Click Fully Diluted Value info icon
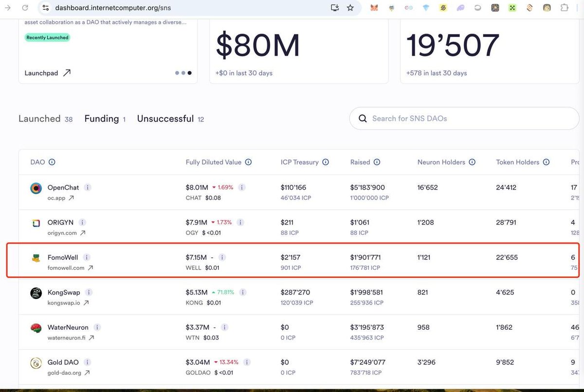 pyautogui.click(x=248, y=162)
